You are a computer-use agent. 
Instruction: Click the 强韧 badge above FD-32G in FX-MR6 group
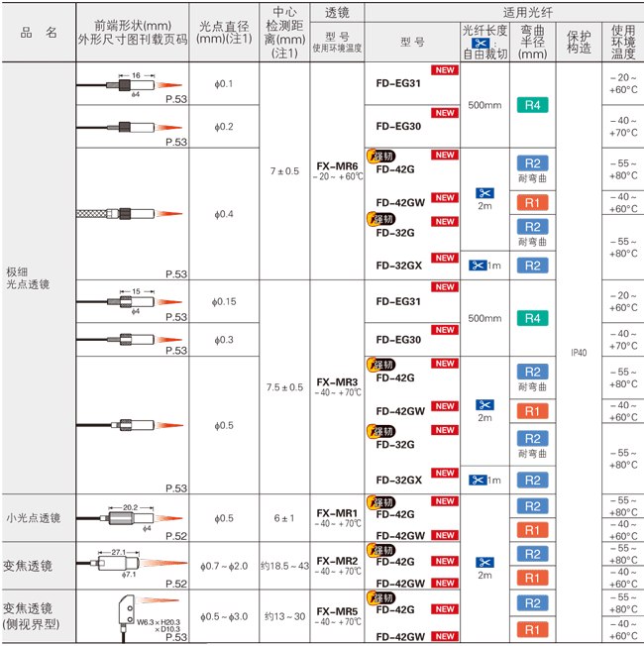click(381, 219)
